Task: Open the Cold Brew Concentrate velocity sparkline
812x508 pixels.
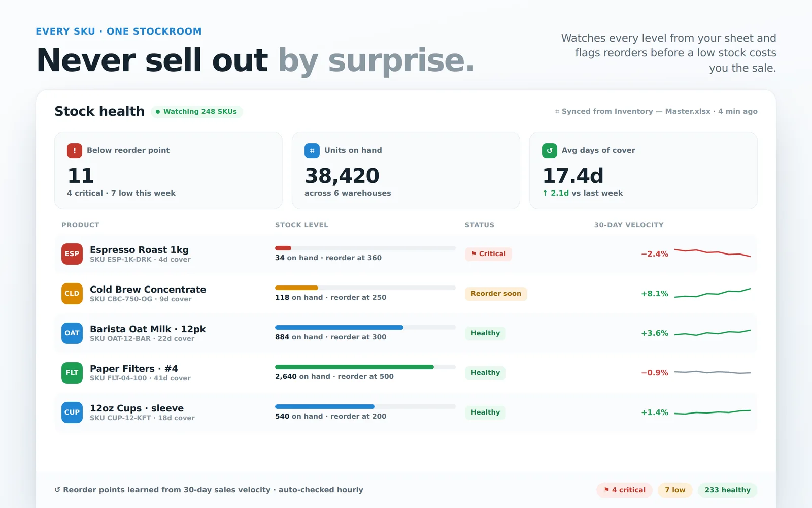Action: pos(713,293)
